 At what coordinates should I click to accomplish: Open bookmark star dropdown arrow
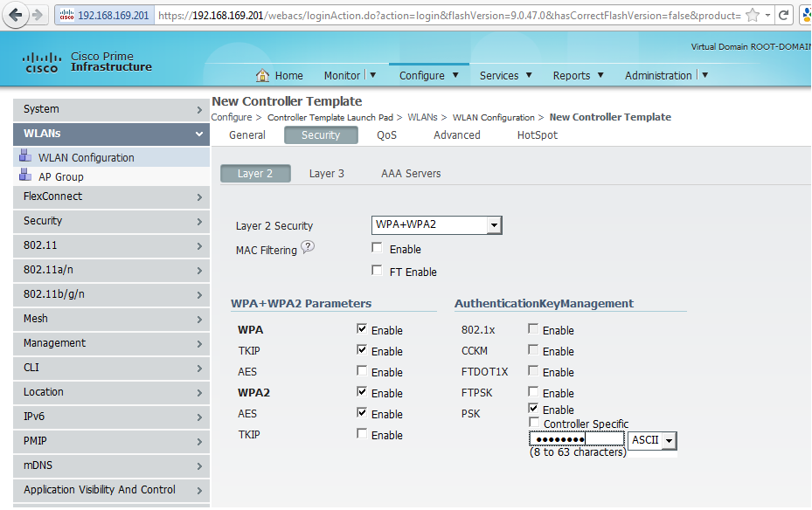(x=768, y=16)
